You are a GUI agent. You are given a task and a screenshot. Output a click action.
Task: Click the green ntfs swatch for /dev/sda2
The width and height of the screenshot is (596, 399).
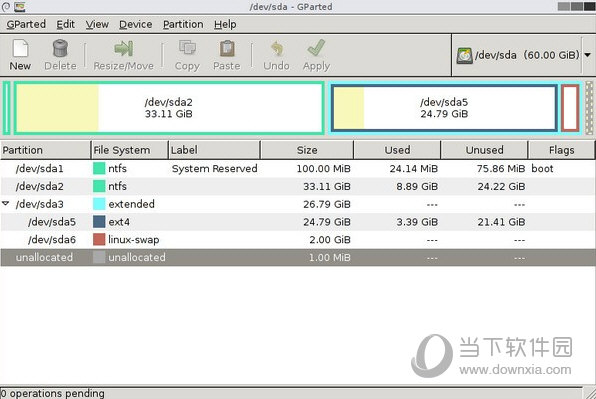point(99,186)
